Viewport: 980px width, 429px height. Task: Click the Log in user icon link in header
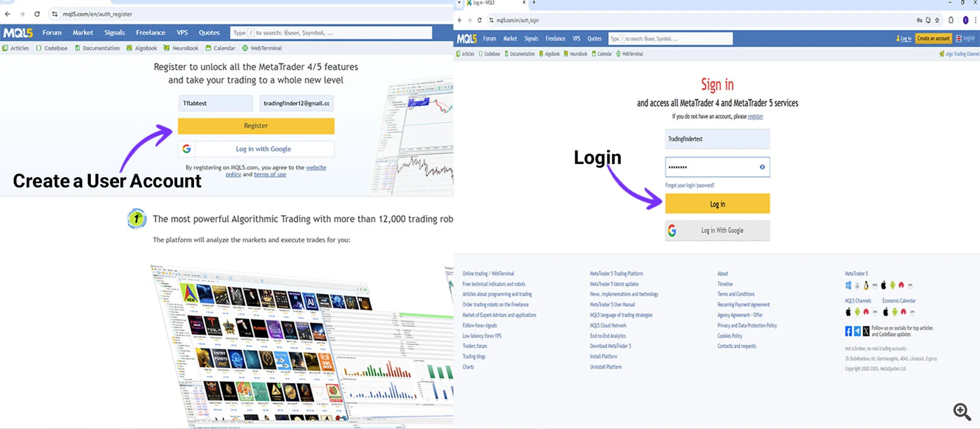point(905,39)
